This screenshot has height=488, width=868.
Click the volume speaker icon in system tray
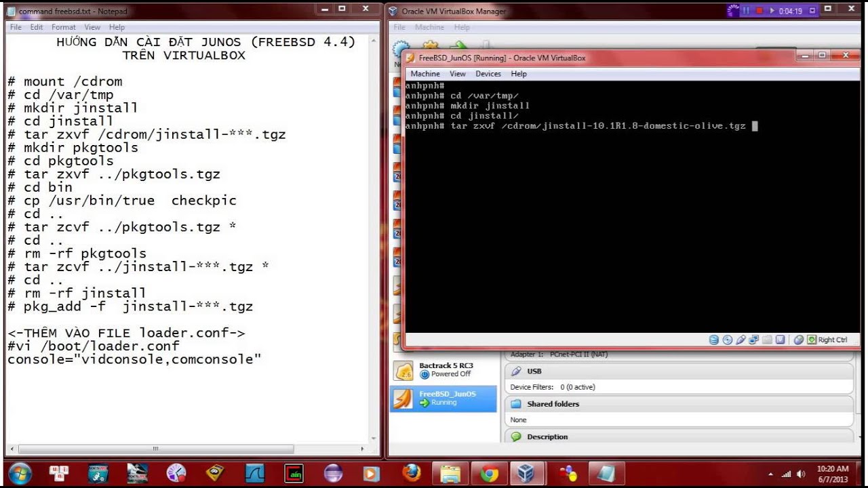click(x=800, y=474)
